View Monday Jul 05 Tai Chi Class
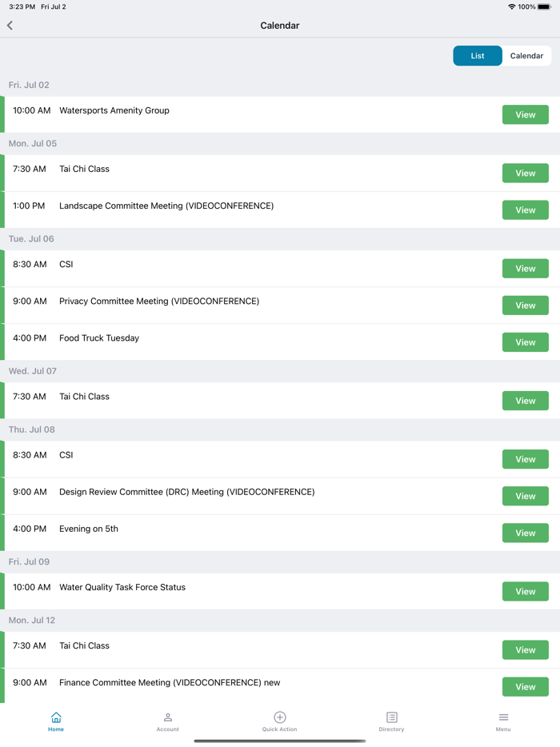The image size is (560, 747). point(525,174)
